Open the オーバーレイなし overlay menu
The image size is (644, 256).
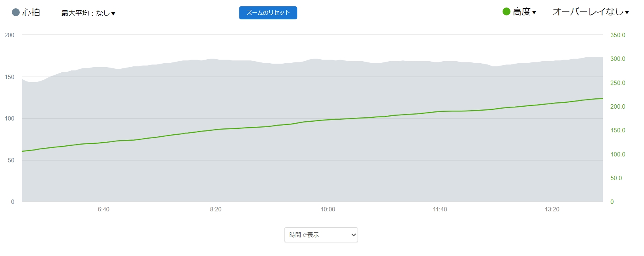point(590,12)
